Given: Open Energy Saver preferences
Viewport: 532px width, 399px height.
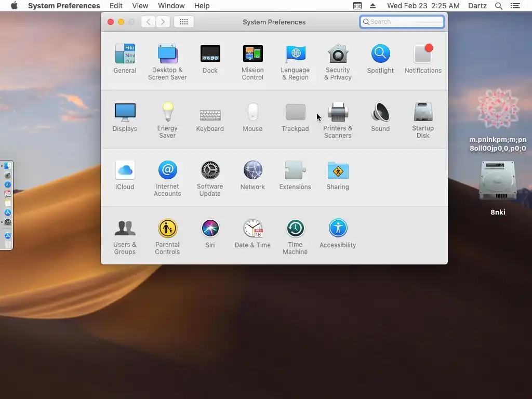Looking at the screenshot, I should [167, 121].
